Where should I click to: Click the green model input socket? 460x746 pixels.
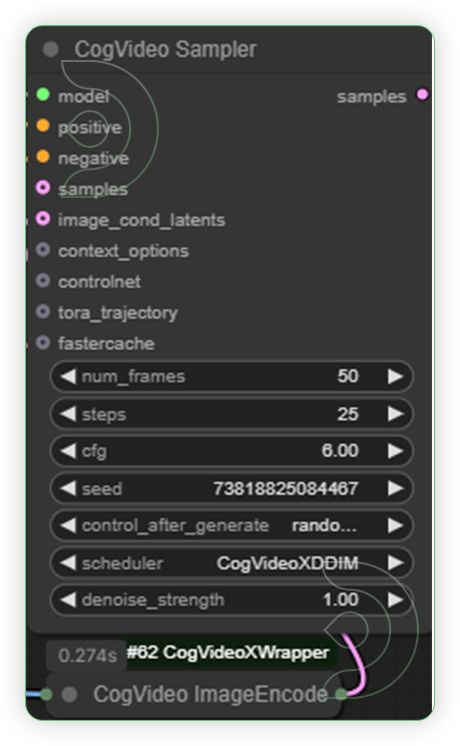click(x=43, y=95)
